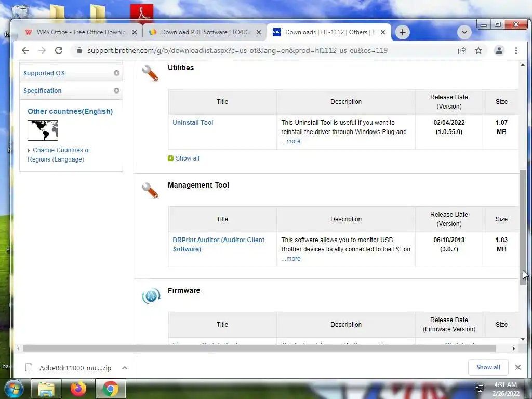Click the Supported OS arrow icon

[116, 73]
